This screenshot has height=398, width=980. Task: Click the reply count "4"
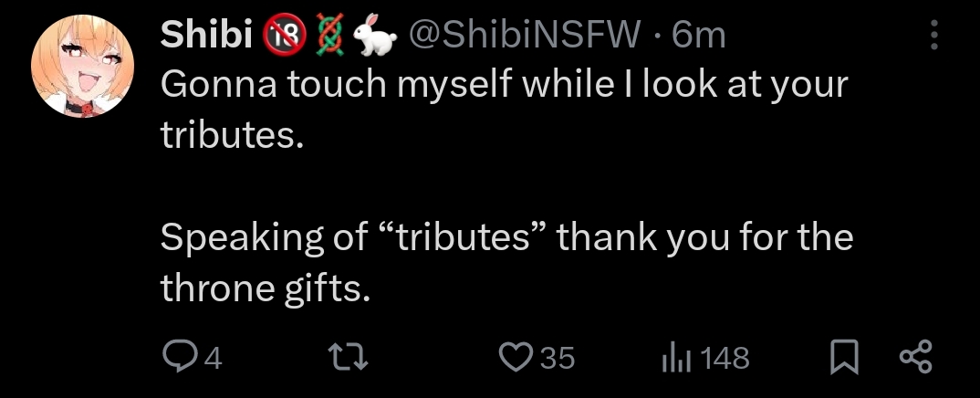pyautogui.click(x=213, y=359)
